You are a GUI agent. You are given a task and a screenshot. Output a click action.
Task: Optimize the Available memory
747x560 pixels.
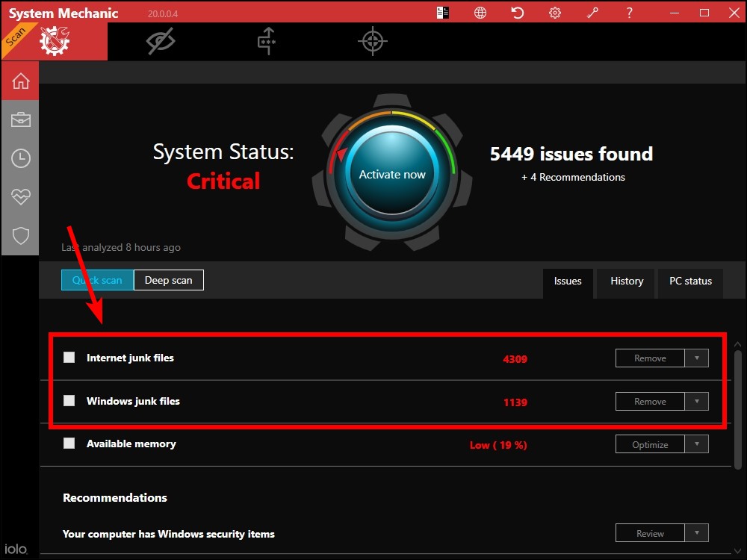650,444
